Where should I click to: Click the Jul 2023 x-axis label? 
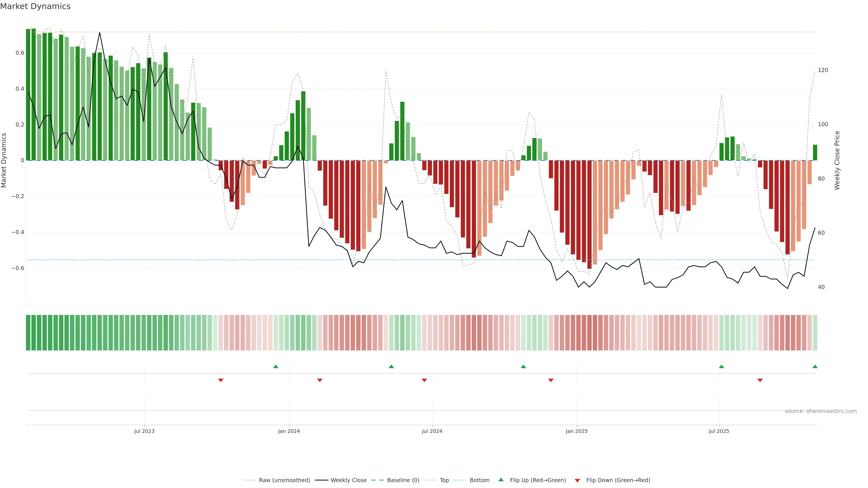pyautogui.click(x=144, y=431)
